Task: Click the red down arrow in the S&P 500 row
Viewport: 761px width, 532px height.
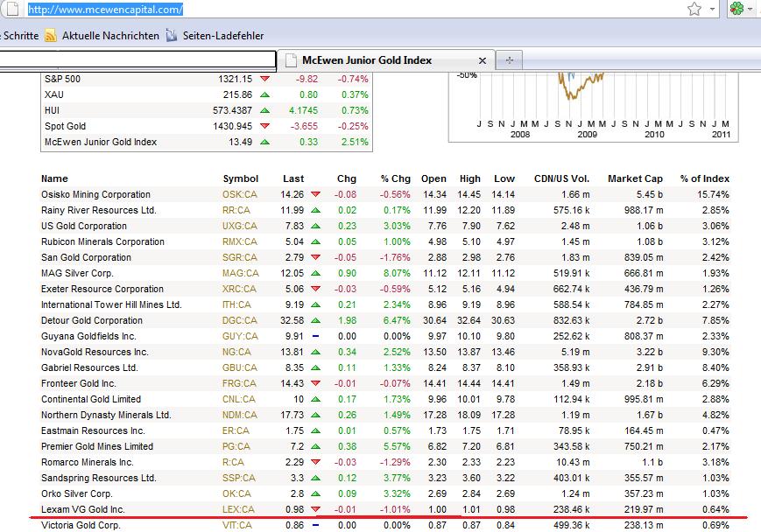Action: pos(264,79)
